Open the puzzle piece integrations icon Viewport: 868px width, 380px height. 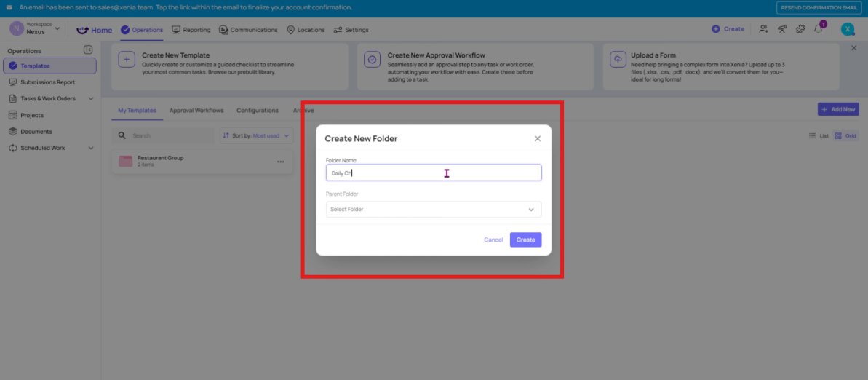pyautogui.click(x=801, y=29)
